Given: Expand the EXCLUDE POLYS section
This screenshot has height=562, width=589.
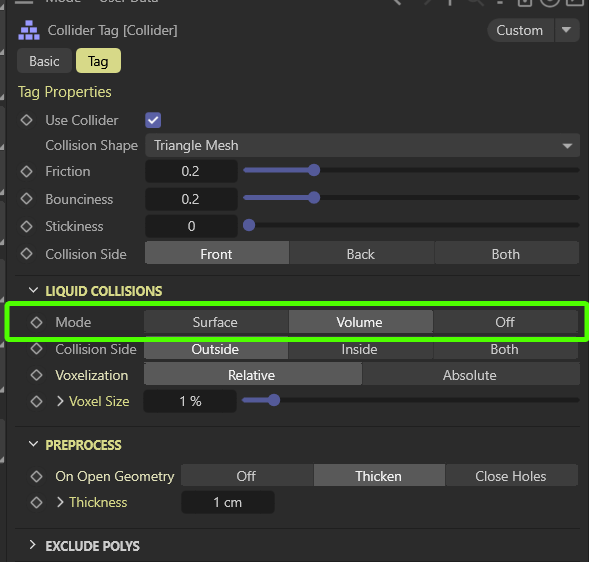Looking at the screenshot, I should 33,545.
